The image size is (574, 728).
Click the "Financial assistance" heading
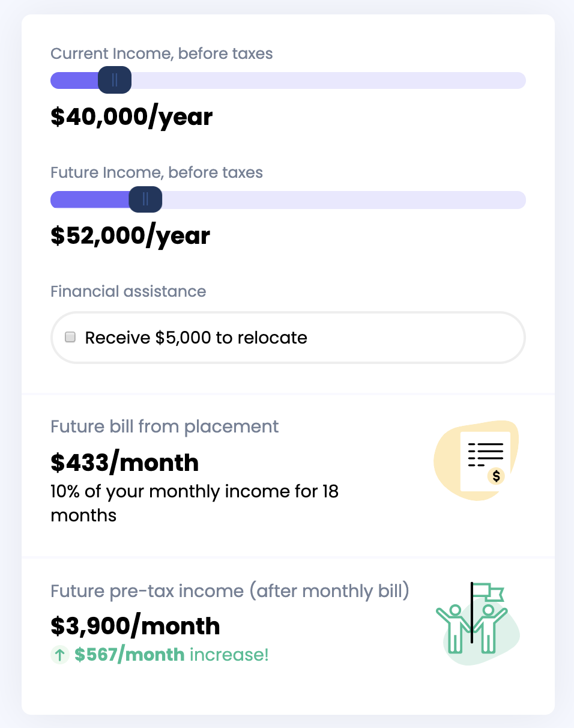[128, 291]
